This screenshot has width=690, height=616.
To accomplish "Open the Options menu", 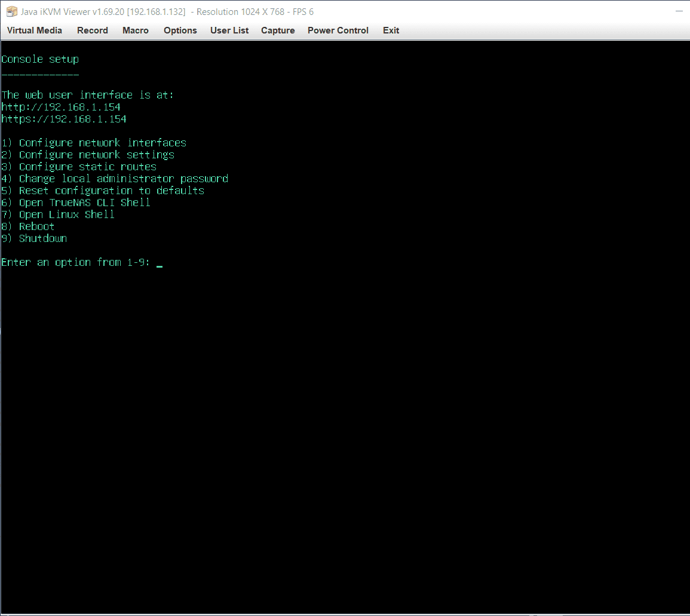I will [180, 30].
